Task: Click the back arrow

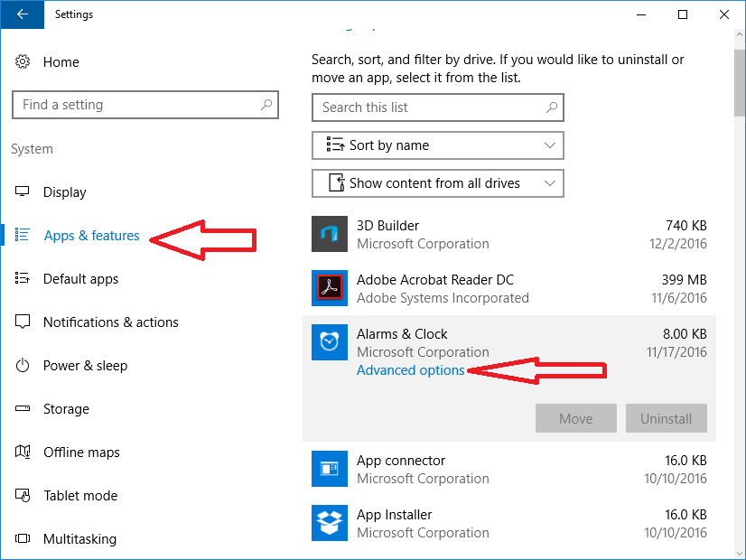Action: coord(22,14)
